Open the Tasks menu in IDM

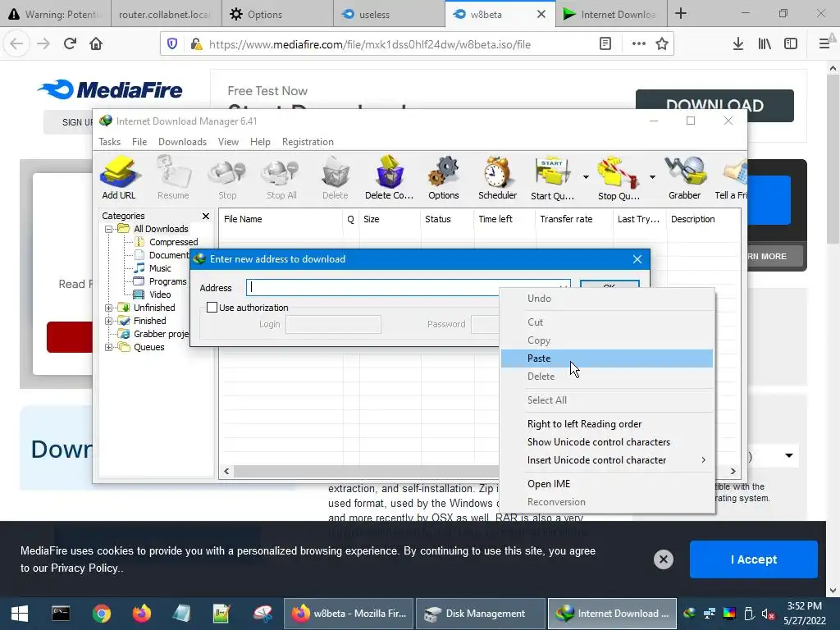109,142
